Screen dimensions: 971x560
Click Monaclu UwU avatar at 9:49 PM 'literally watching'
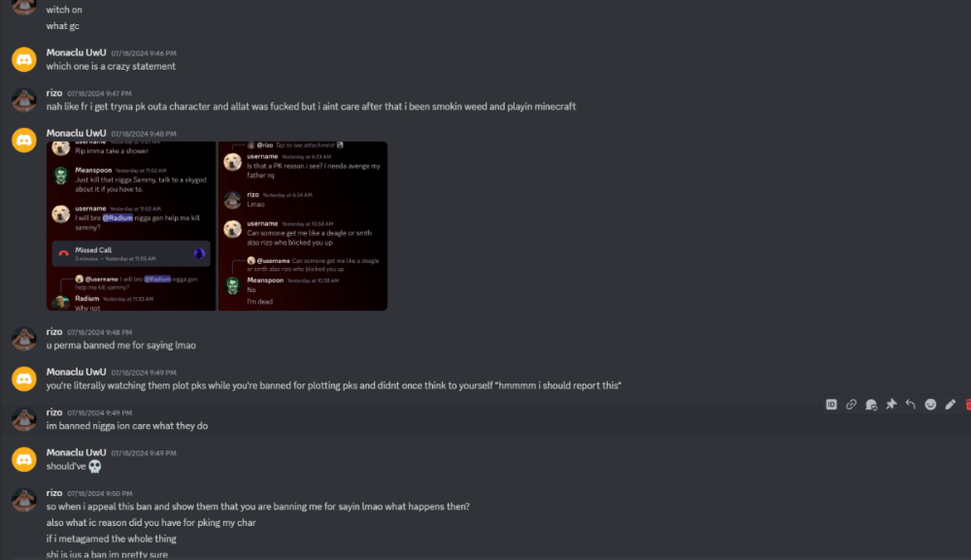coord(24,379)
